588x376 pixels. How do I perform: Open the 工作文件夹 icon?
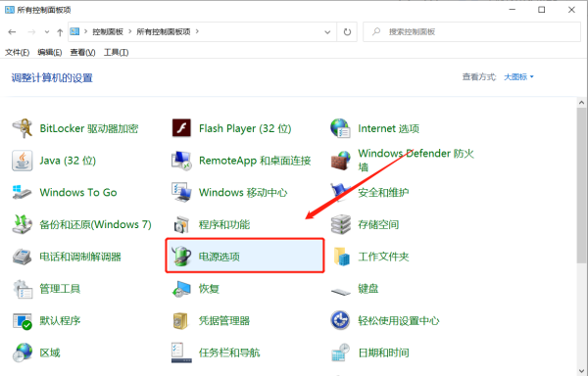341,257
